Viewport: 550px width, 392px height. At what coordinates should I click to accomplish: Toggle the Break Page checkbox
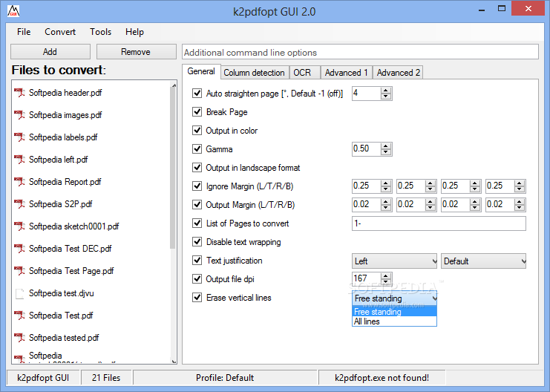pyautogui.click(x=197, y=112)
